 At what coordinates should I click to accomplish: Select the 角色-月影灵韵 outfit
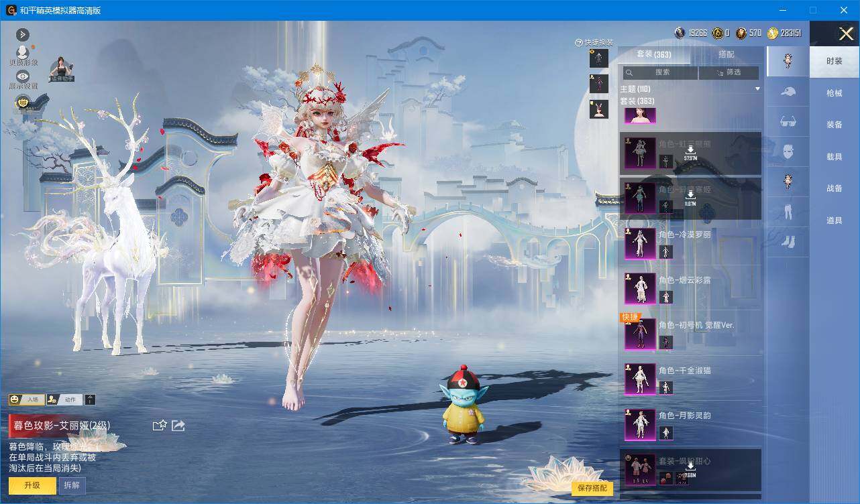690,424
